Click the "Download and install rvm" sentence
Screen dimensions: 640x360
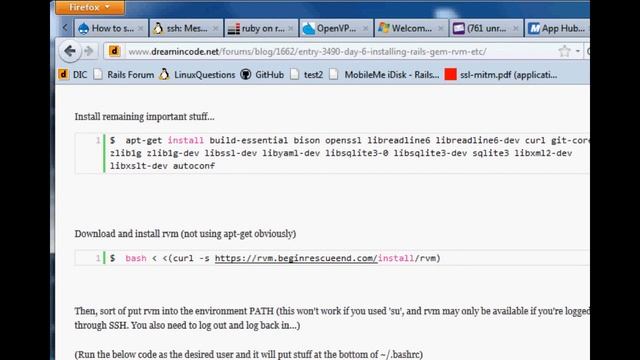(x=185, y=234)
